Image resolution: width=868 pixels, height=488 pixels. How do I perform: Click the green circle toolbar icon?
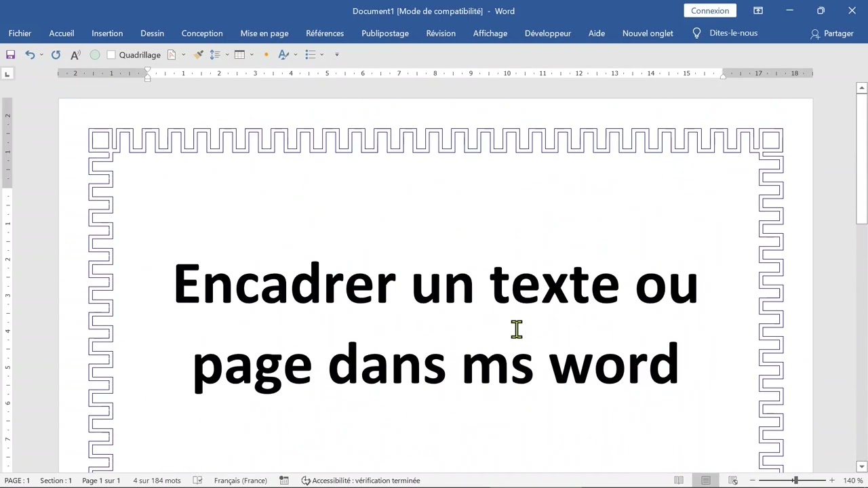95,55
